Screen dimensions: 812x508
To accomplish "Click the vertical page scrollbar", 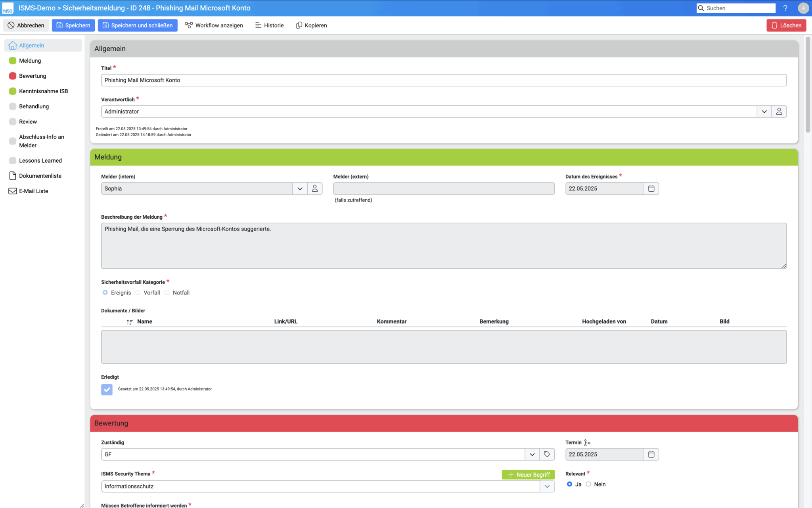I will pyautogui.click(x=808, y=85).
